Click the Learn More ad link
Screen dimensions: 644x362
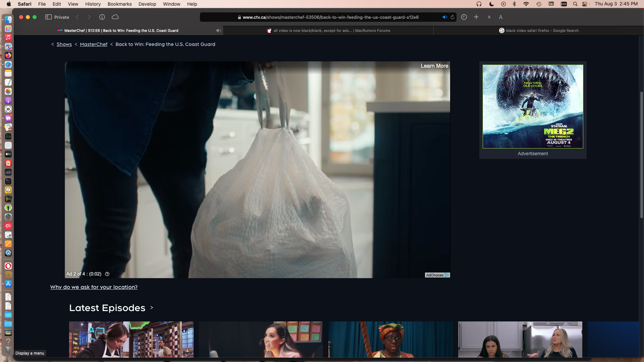coord(434,66)
